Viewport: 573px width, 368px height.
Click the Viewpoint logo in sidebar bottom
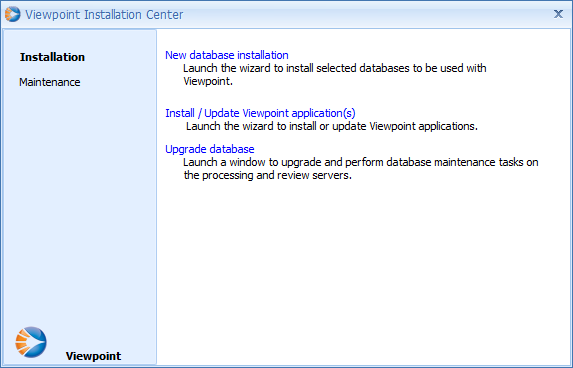pos(31,342)
